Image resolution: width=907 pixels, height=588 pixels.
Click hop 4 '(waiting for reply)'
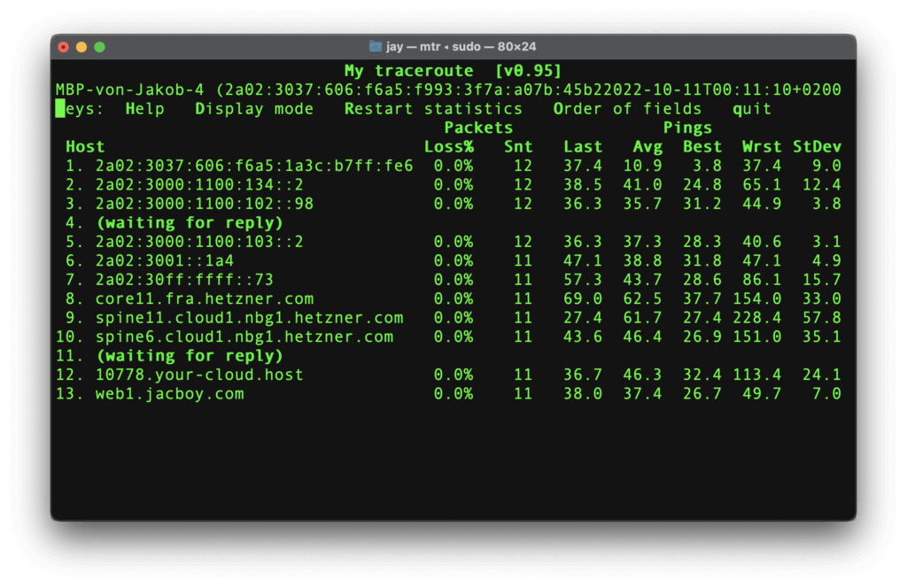point(190,223)
